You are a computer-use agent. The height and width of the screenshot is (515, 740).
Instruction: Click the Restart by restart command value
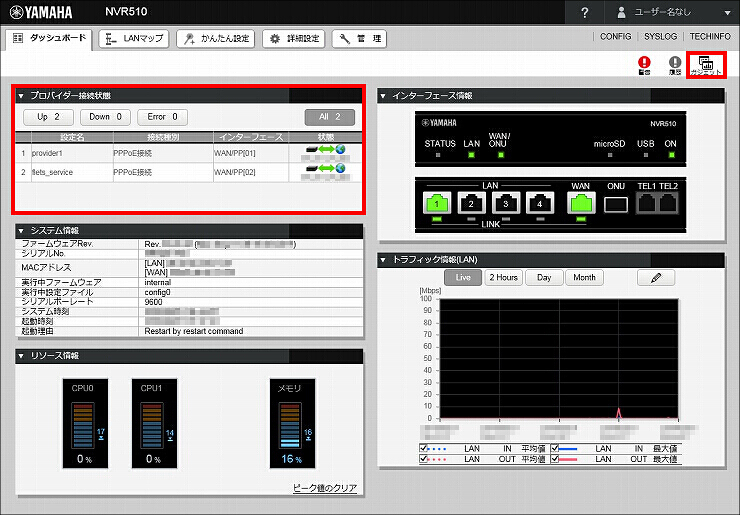(x=194, y=331)
